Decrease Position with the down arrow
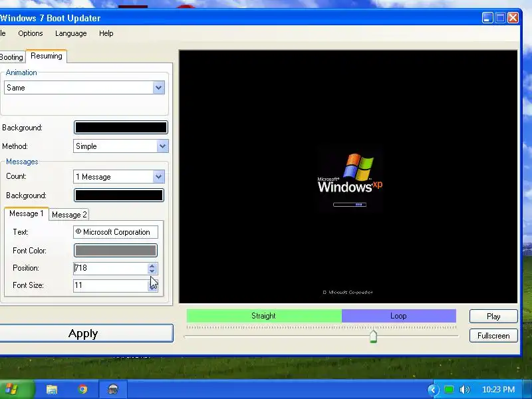Viewport: 532px width, 399px height. pos(152,271)
